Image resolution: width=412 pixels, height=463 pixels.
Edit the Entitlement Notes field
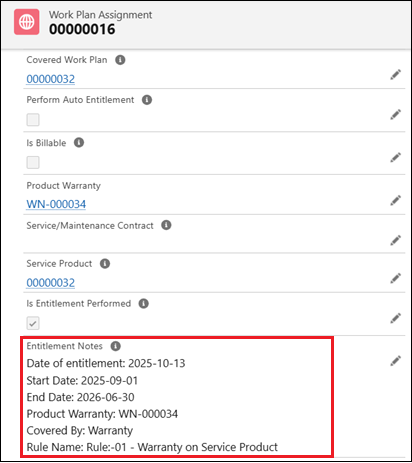395,361
